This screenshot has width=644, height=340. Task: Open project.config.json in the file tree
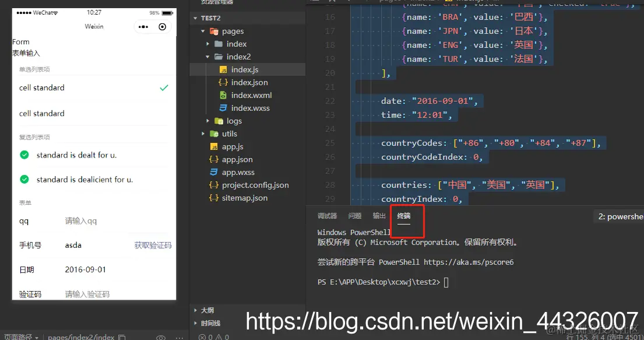pyautogui.click(x=255, y=185)
